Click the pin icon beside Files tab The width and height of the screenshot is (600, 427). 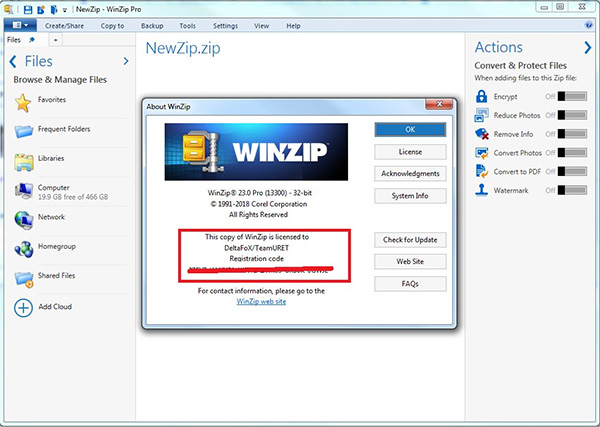(x=32, y=40)
